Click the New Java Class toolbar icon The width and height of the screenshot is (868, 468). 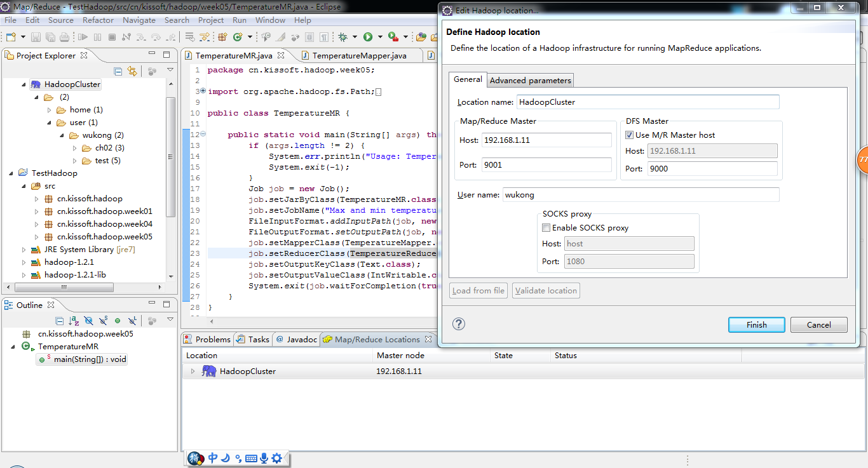pyautogui.click(x=238, y=37)
